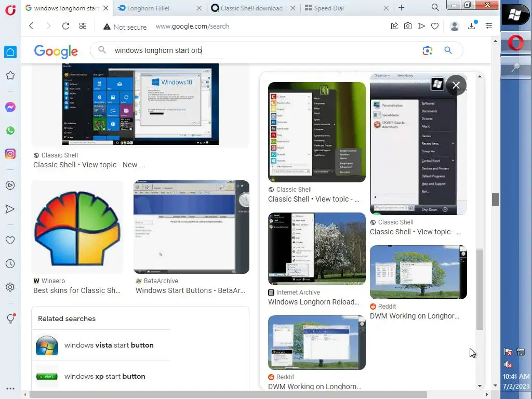
Task: Open sidebar settings gear
Action: 10,287
